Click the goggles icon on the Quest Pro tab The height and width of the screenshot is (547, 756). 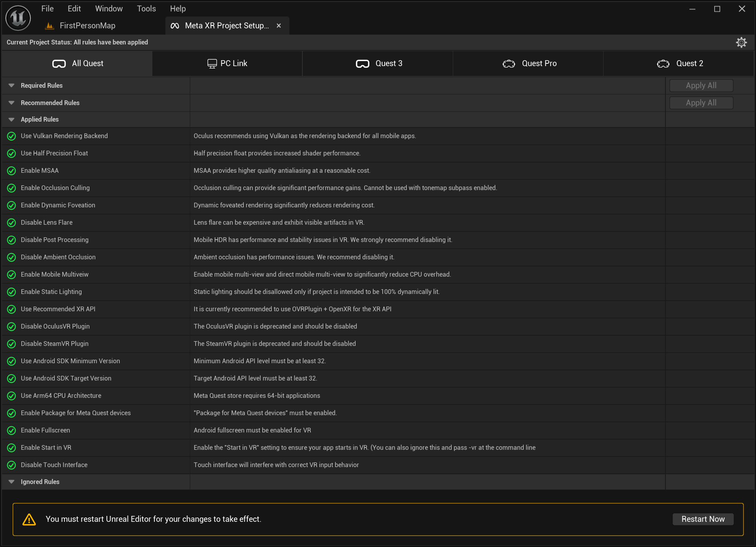coord(508,63)
